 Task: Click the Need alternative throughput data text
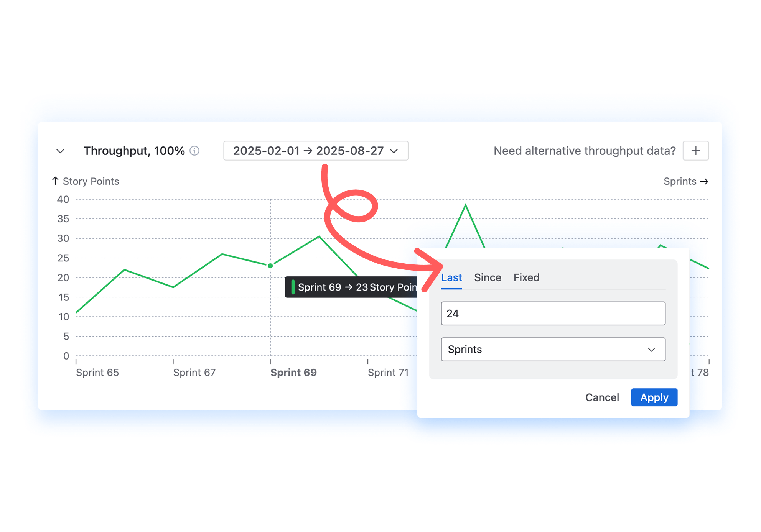click(584, 151)
